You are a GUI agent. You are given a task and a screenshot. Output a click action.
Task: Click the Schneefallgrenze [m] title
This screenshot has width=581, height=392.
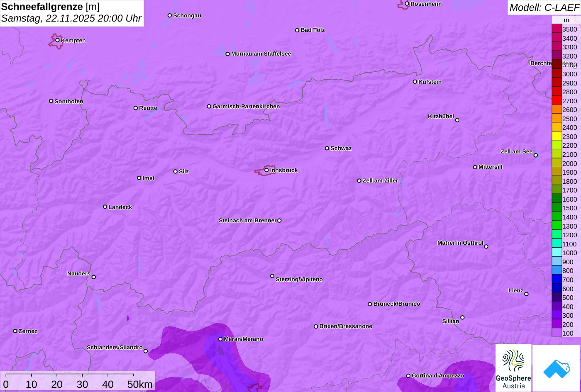pyautogui.click(x=50, y=7)
